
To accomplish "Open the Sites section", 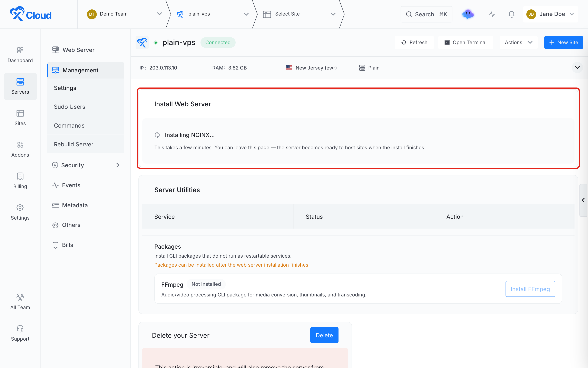I will pyautogui.click(x=20, y=118).
